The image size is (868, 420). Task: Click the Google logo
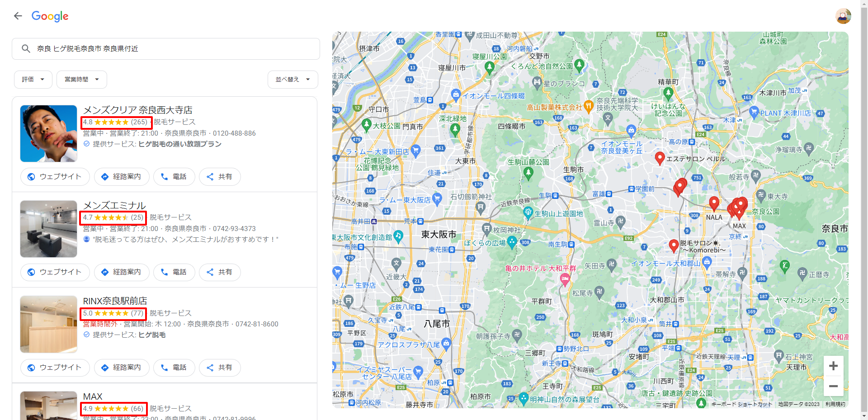point(50,16)
